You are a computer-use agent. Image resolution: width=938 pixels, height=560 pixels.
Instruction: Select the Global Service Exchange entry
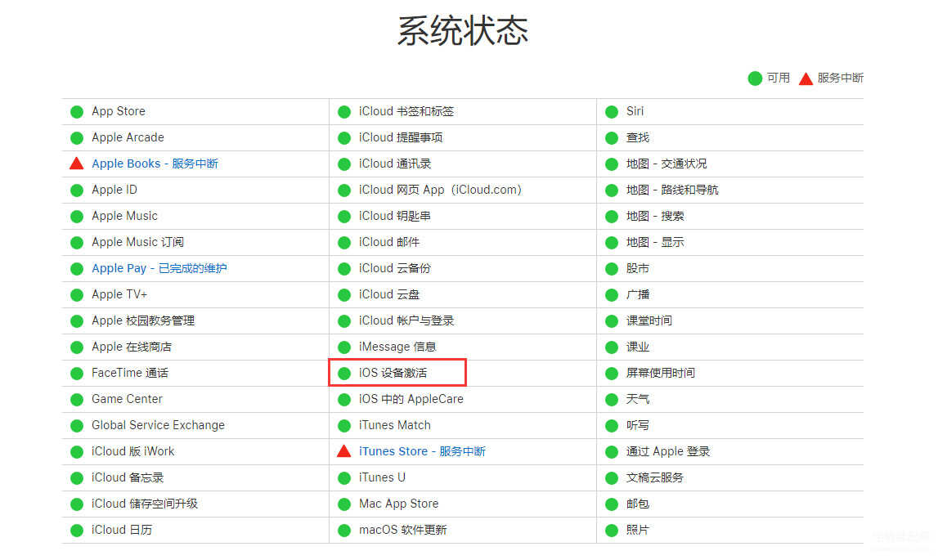pos(158,425)
